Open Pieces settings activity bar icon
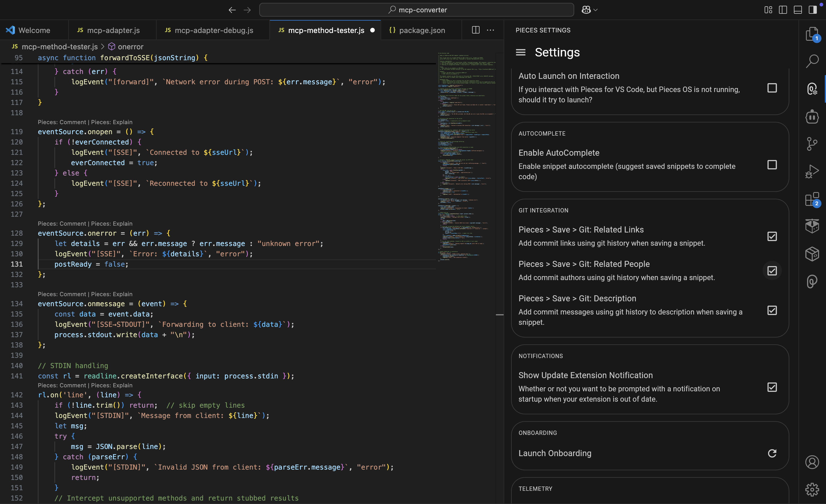This screenshot has width=826, height=504. click(x=812, y=89)
